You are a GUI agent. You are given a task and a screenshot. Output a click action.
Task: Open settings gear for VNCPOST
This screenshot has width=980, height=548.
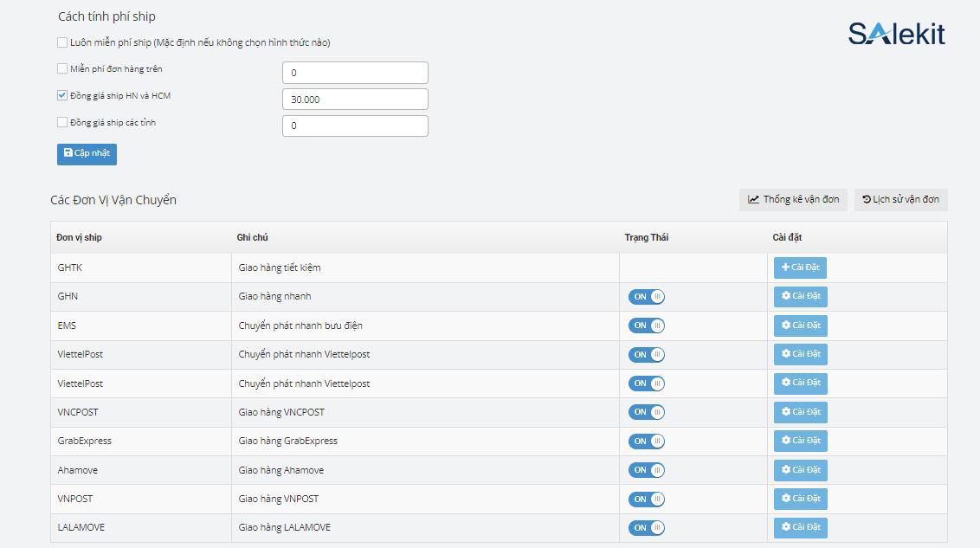[x=800, y=412]
